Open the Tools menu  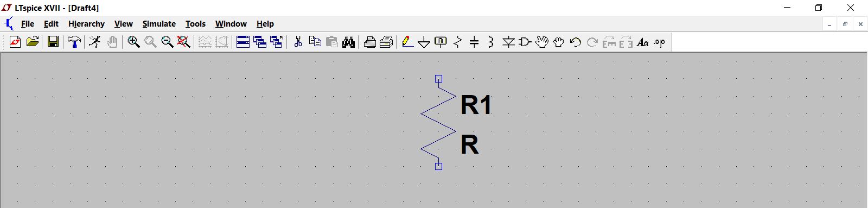point(195,24)
